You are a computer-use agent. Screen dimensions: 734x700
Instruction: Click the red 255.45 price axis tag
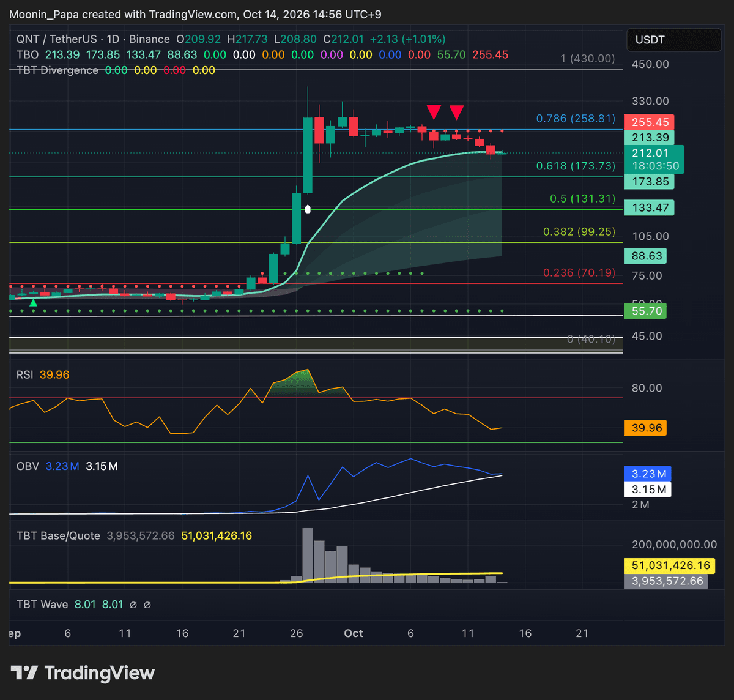649,122
